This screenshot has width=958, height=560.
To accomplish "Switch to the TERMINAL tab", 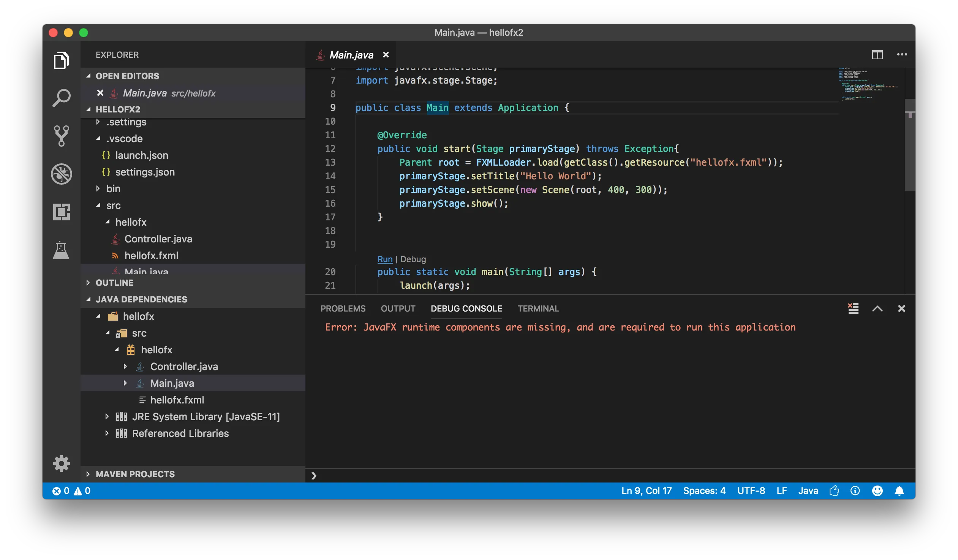I will point(537,308).
